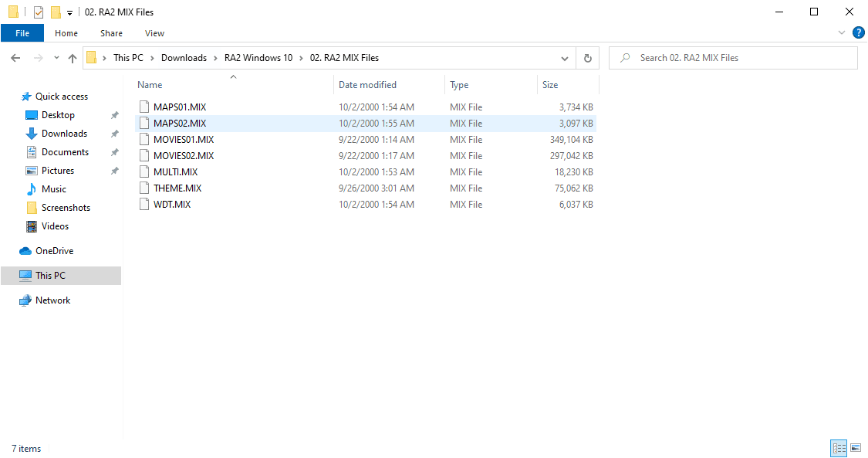868x458 pixels.
Task: Unpin Pictures using its pin icon
Action: coord(115,171)
